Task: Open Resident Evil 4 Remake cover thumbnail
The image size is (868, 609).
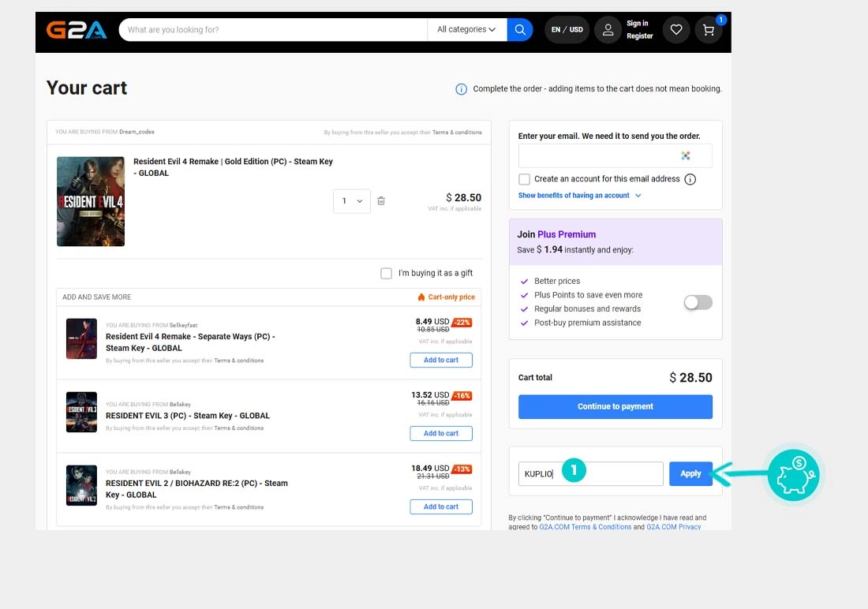Action: [x=91, y=201]
